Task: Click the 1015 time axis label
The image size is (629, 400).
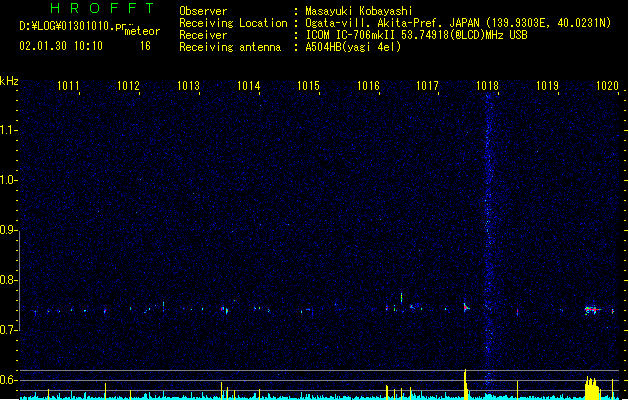Action: pyautogui.click(x=308, y=86)
